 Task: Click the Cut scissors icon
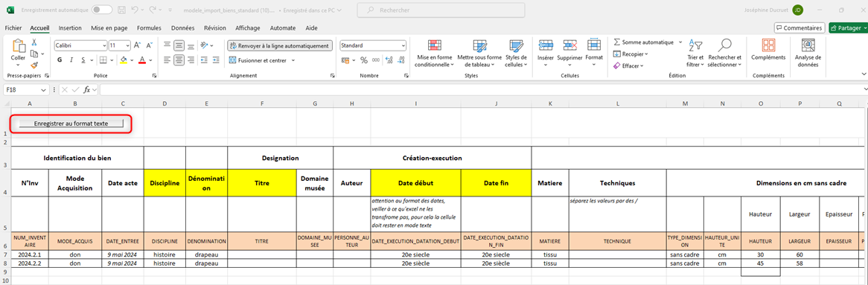point(34,42)
